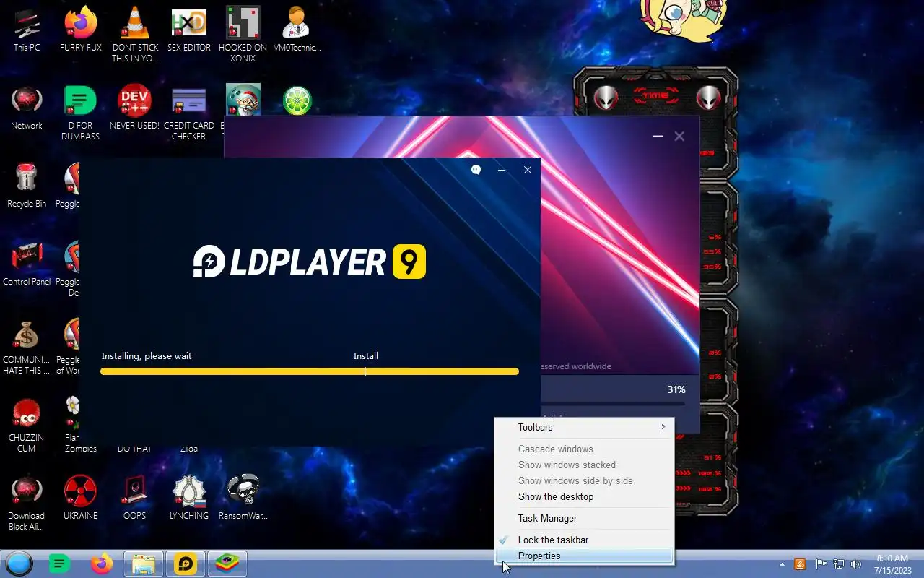Click Show windows side by side entry
The height and width of the screenshot is (578, 924).
584,480
